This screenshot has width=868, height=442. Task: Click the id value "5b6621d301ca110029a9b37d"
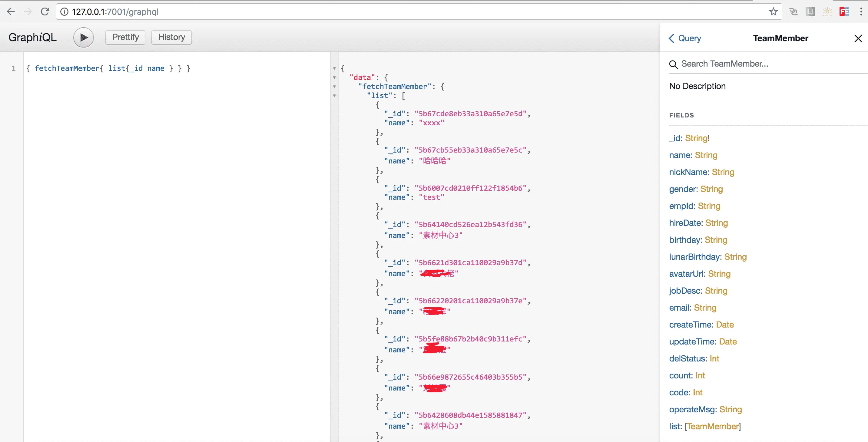[470, 263]
